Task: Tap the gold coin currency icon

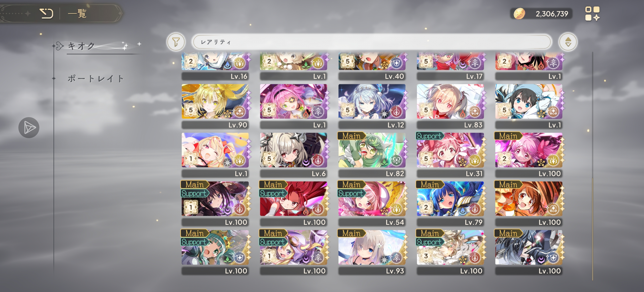Action: [x=519, y=14]
